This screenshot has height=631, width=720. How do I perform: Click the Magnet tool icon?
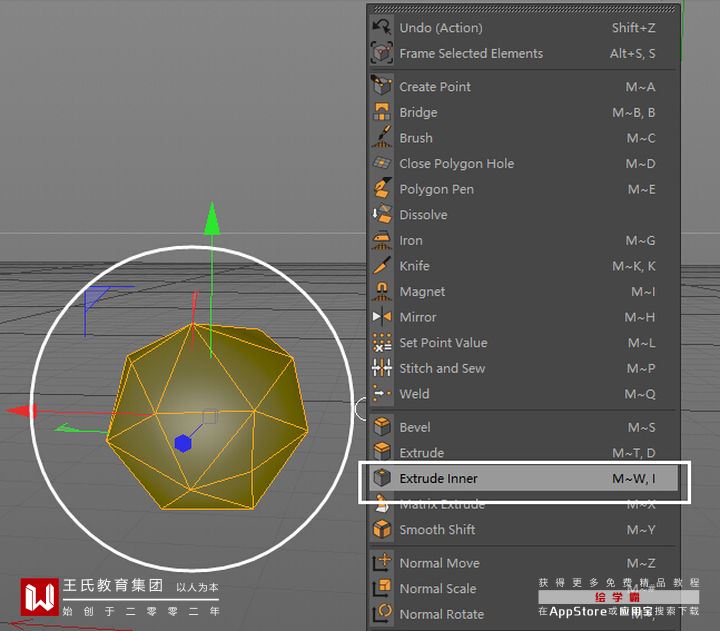pyautogui.click(x=382, y=292)
